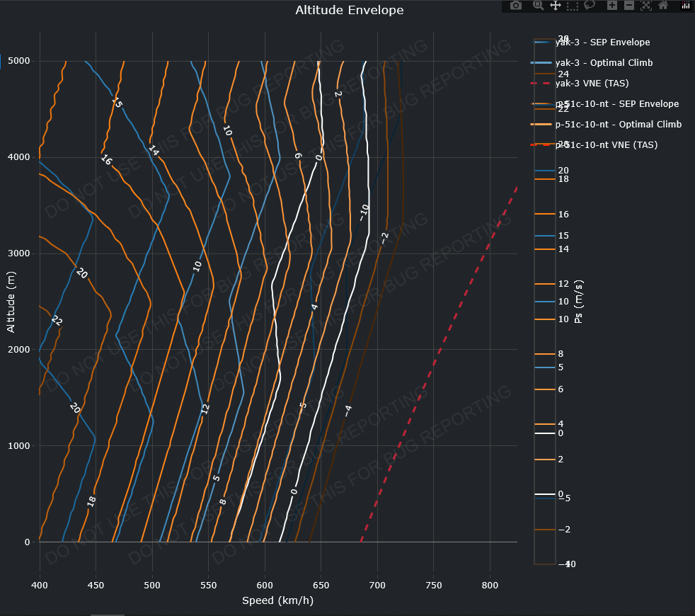Choose the Lasso Select tool

(590, 6)
